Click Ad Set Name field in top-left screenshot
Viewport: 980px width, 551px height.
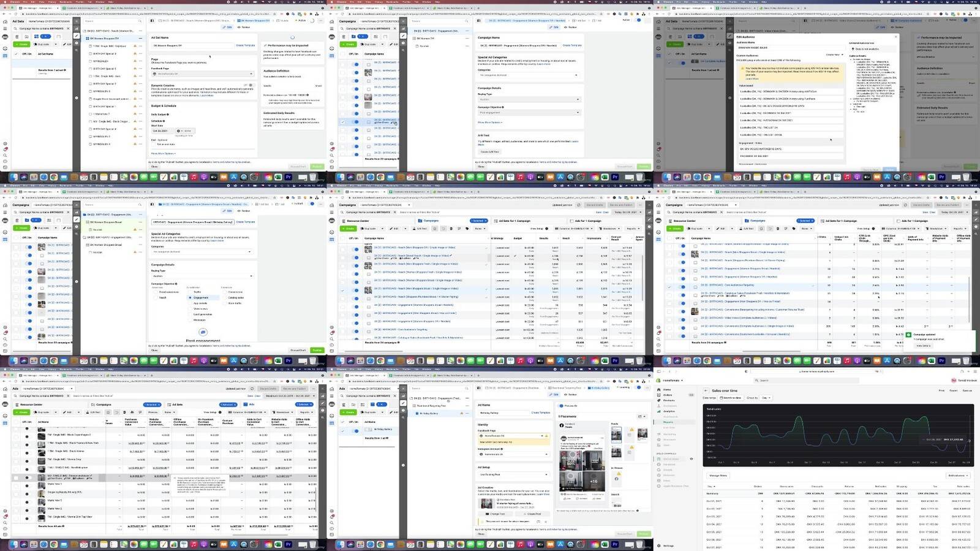pyautogui.click(x=193, y=45)
